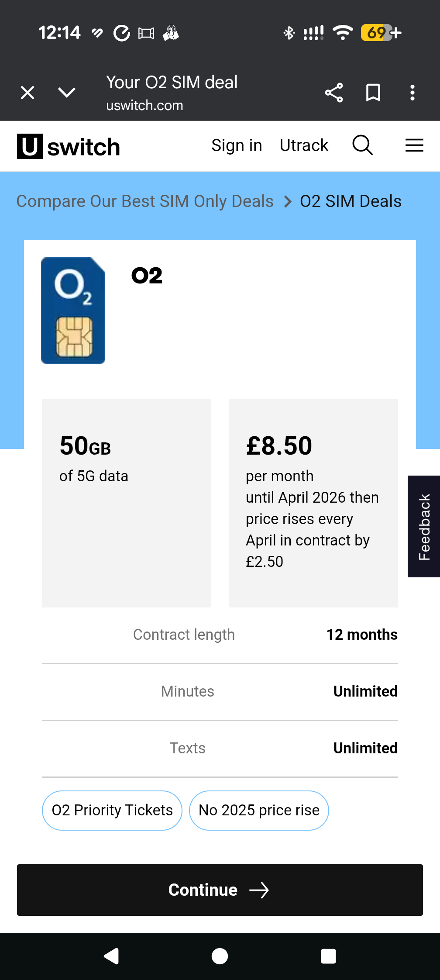
Task: Tap the share icon in the browser toolbar
Action: point(334,92)
